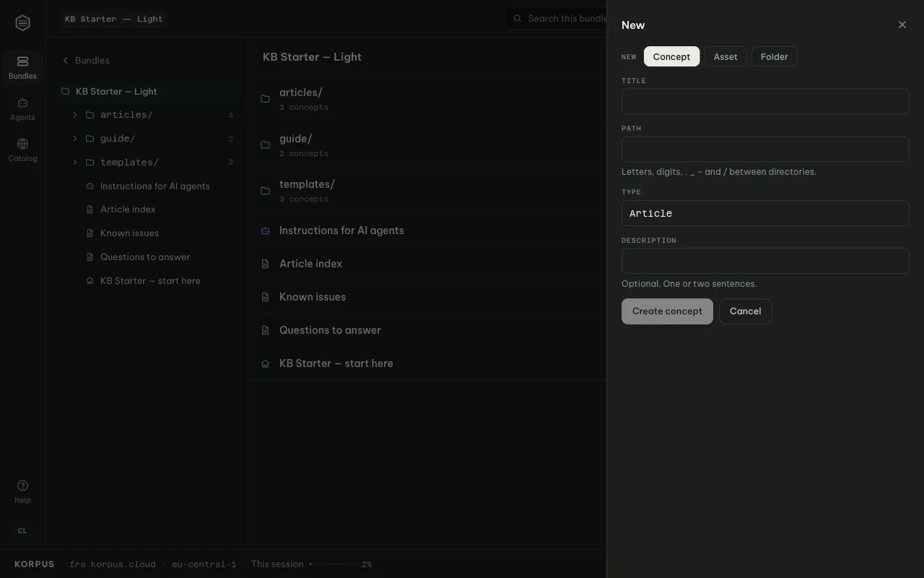Open the Help icon
Screen dimensions: 924x578
coord(22,486)
